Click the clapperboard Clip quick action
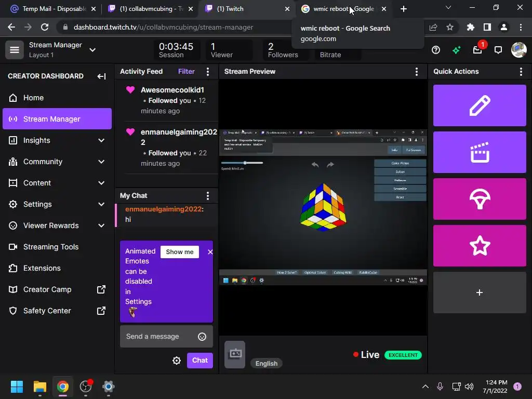This screenshot has width=532, height=399. [480, 152]
